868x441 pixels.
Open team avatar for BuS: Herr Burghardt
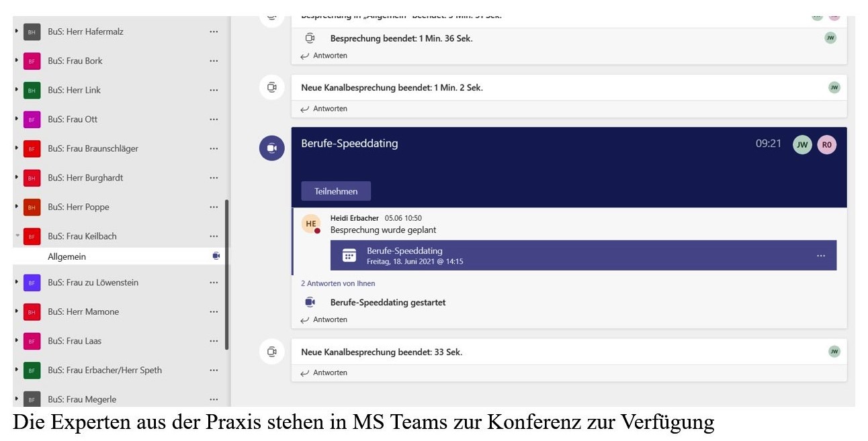click(x=32, y=178)
